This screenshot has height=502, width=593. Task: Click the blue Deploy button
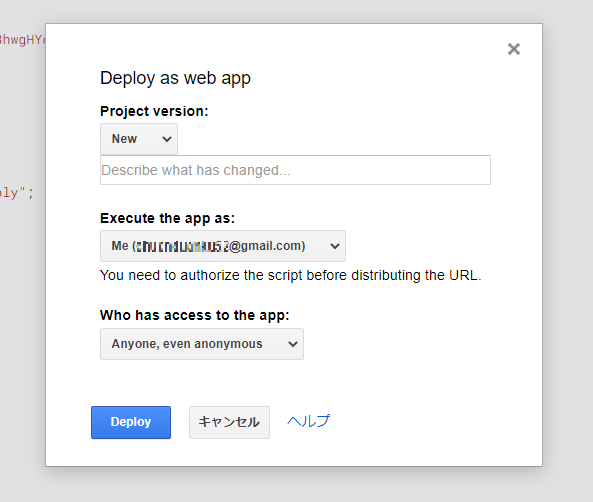click(x=131, y=422)
